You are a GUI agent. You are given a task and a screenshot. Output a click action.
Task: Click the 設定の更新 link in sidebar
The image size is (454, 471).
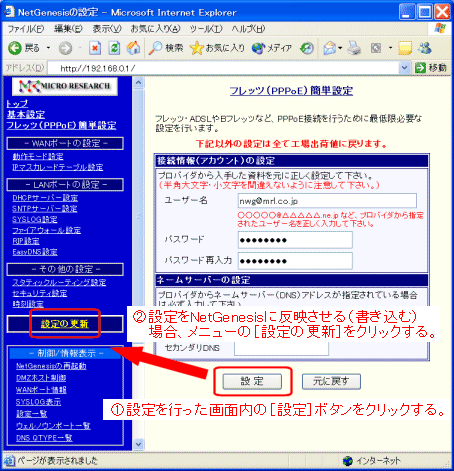(64, 324)
